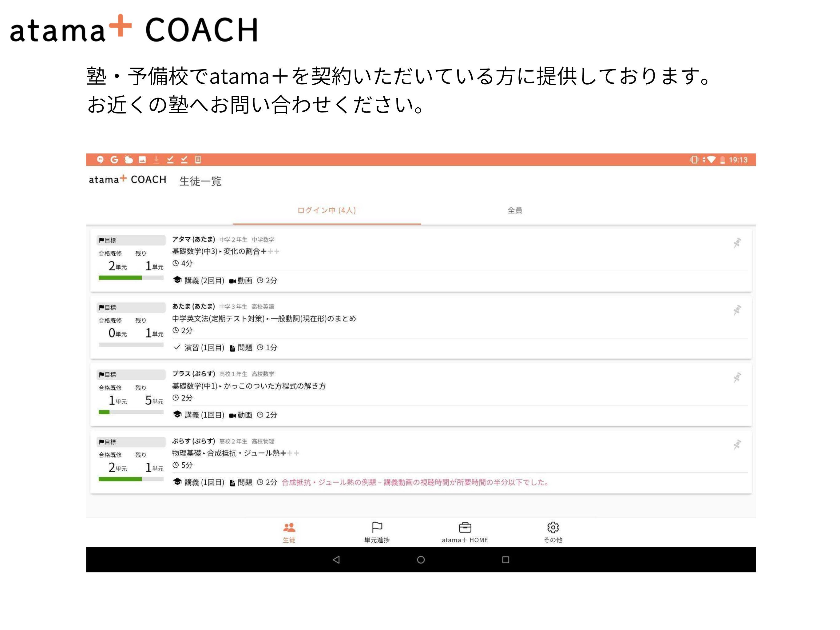Click the image notification icon in status bar
Image resolution: width=840 pixels, height=630 pixels.
(142, 160)
